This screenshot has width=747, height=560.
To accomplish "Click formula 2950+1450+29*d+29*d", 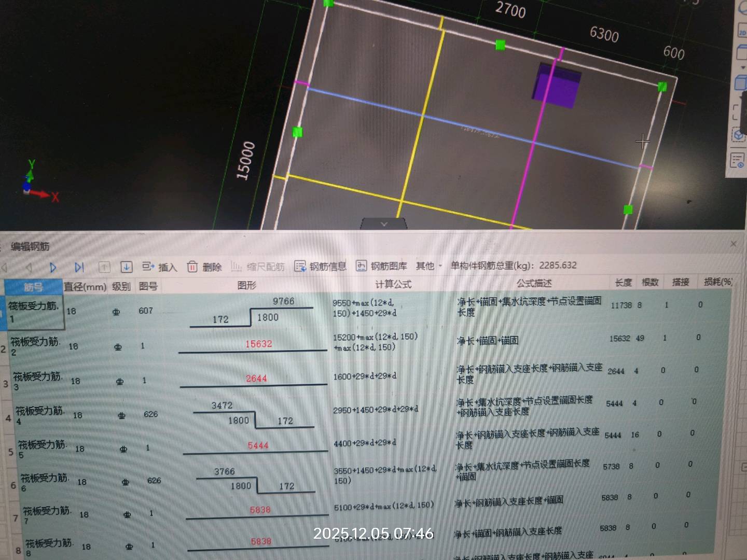I will click(x=376, y=410).
